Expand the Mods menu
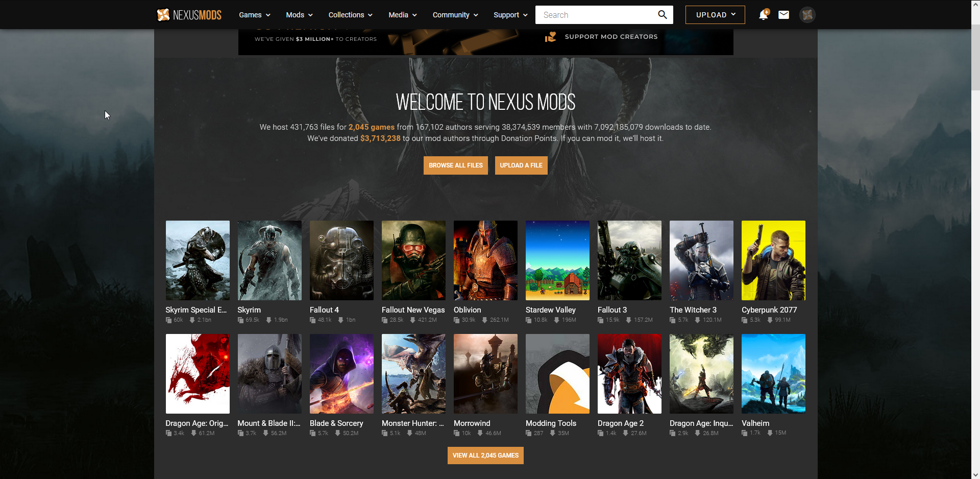 [x=299, y=15]
